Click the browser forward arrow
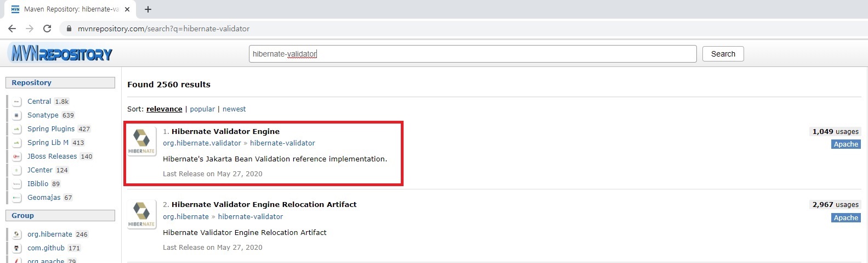This screenshot has height=263, width=868. [x=30, y=29]
